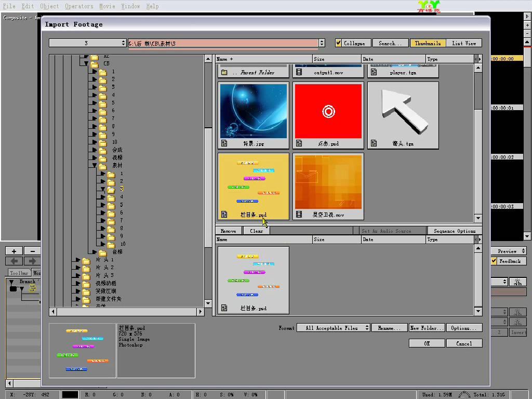Click the folder tree's down scroll arrow

(x=208, y=303)
